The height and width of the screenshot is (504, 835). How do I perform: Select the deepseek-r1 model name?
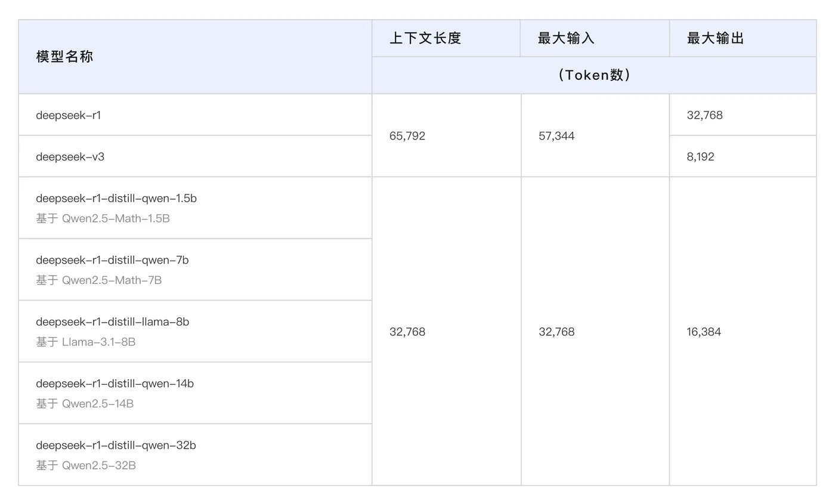tap(69, 115)
